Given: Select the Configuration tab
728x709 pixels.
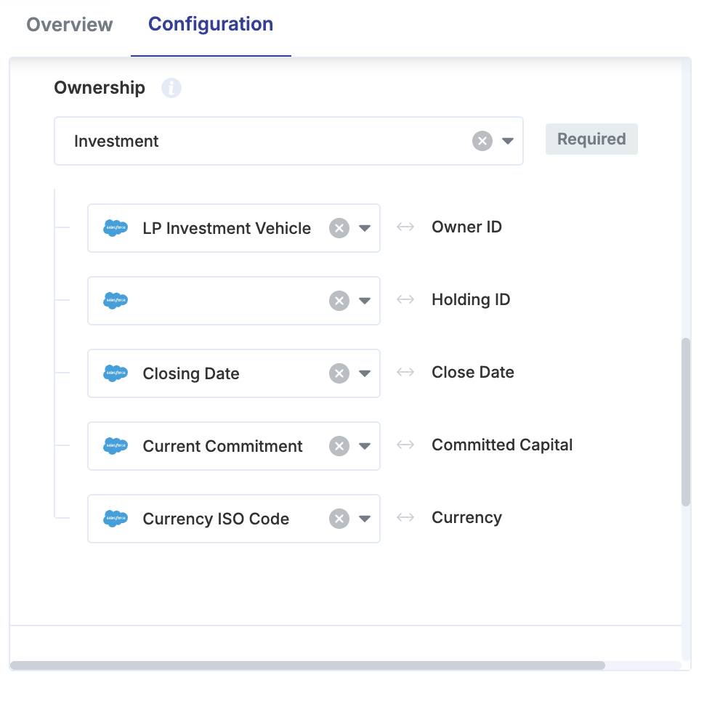Looking at the screenshot, I should point(211,24).
